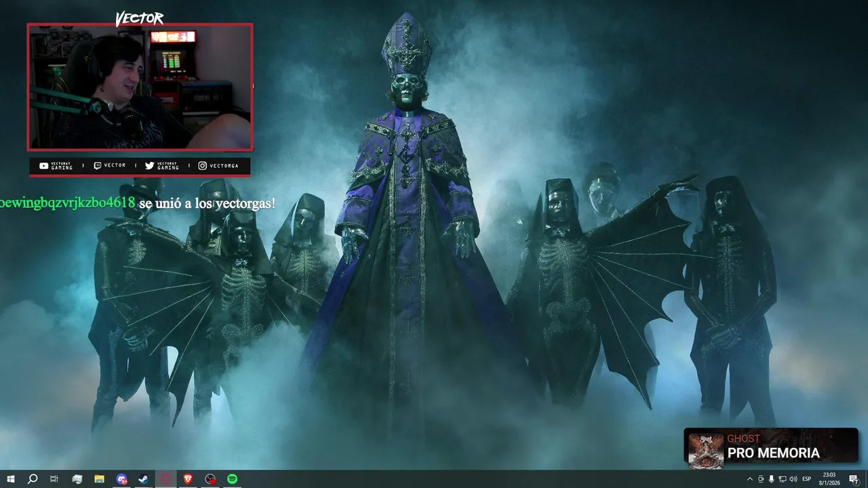Viewport: 868px width, 488px height.
Task: Open Spotify from the taskbar
Action: pos(232,479)
